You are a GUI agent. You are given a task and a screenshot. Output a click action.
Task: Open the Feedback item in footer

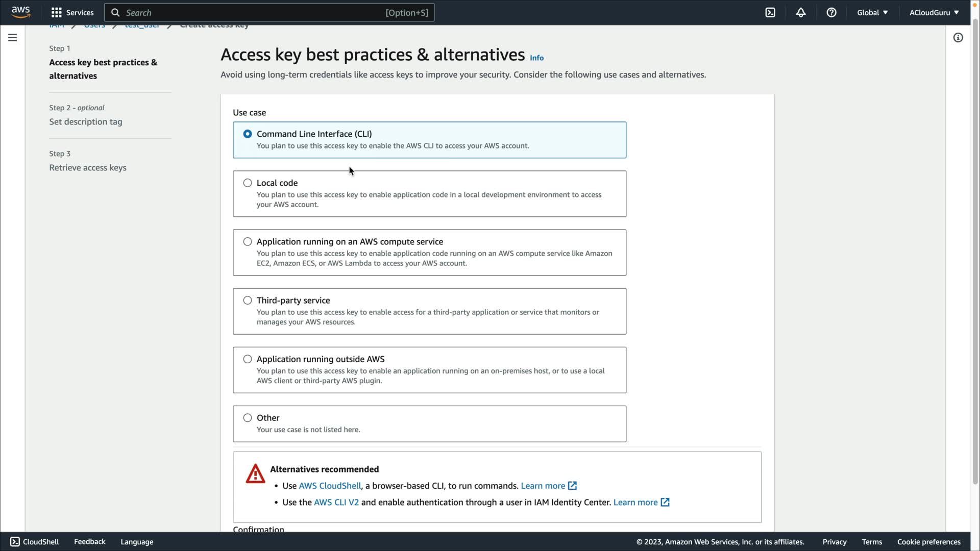click(90, 542)
